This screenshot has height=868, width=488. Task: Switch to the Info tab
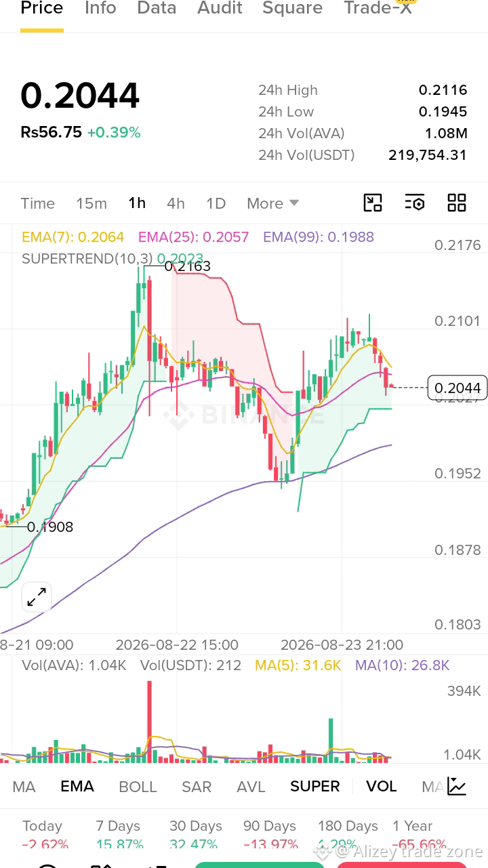coord(100,8)
